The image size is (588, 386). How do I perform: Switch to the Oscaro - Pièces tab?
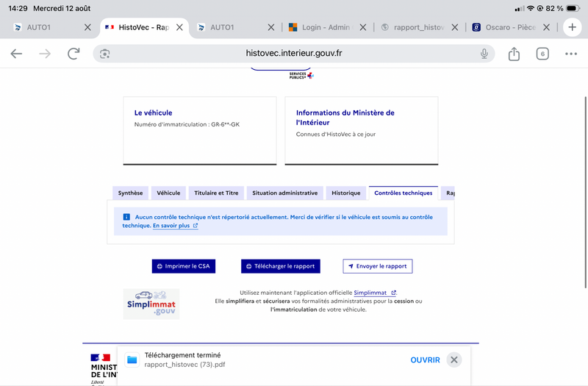(504, 27)
